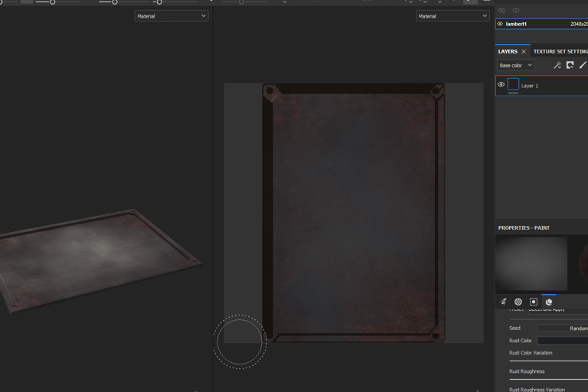Viewport: 588px width, 392px height.
Task: Open the Brush properties tab icon
Action: (503, 302)
